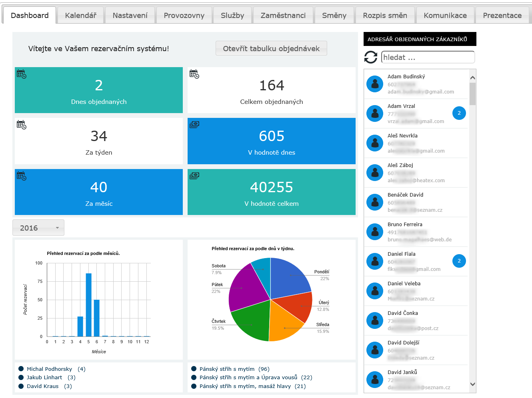Image resolution: width=532 pixels, height=398 pixels.
Task: Click Pánský střih s mytím (96) link
Action: [x=234, y=369]
